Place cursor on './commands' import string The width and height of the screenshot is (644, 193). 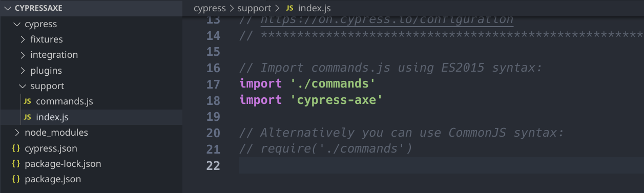pyautogui.click(x=333, y=83)
